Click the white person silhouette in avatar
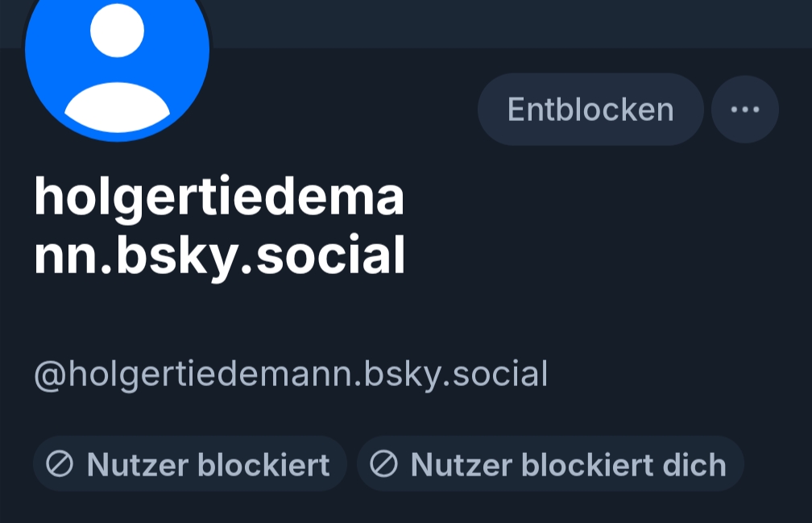The width and height of the screenshot is (812, 523). pyautogui.click(x=117, y=73)
